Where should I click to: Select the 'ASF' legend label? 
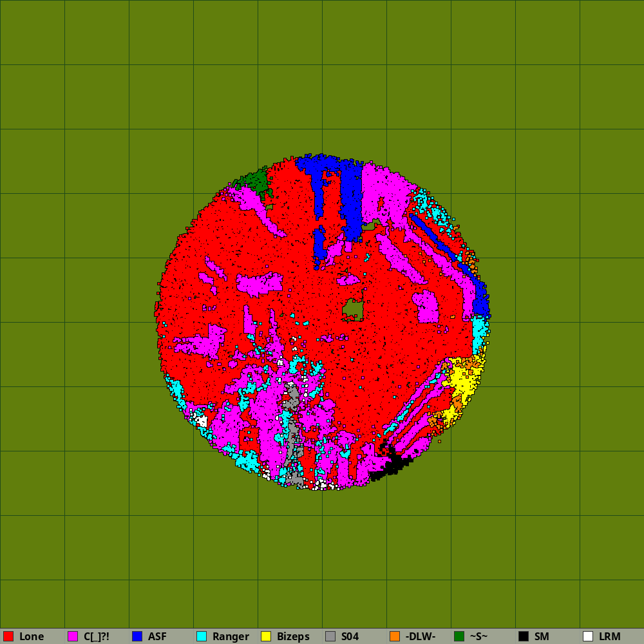157,637
